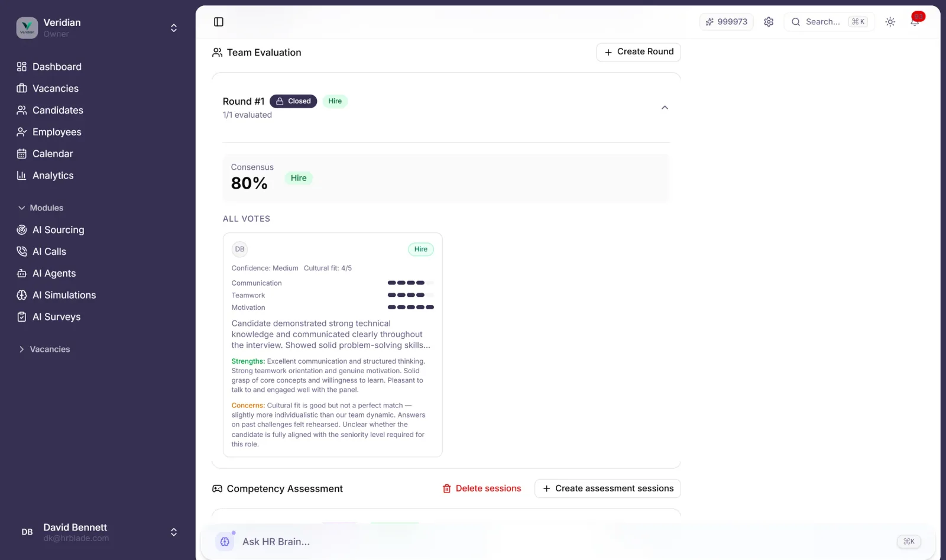Click the Hire badge next to 80% consensus
The image size is (946, 560).
299,178
